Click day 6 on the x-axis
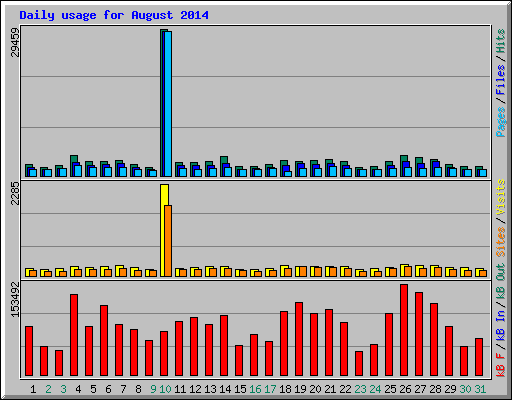The image size is (512, 400). coord(108,389)
